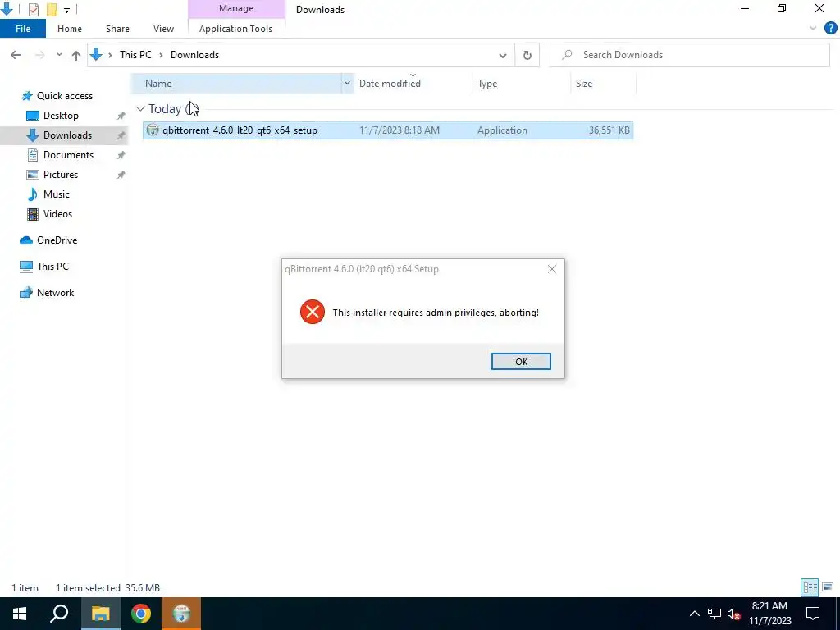Switch to details view layout icon
The height and width of the screenshot is (630, 840).
(810, 587)
